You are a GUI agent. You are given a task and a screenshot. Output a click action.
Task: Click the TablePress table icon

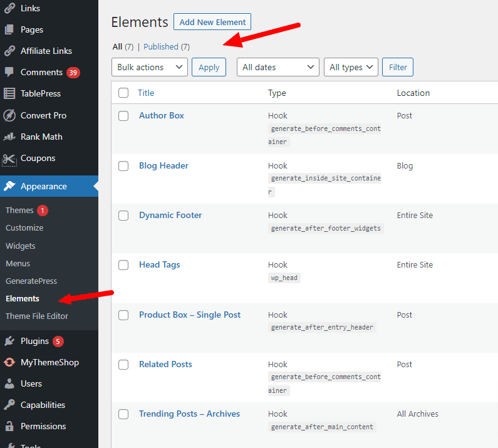(x=9, y=93)
